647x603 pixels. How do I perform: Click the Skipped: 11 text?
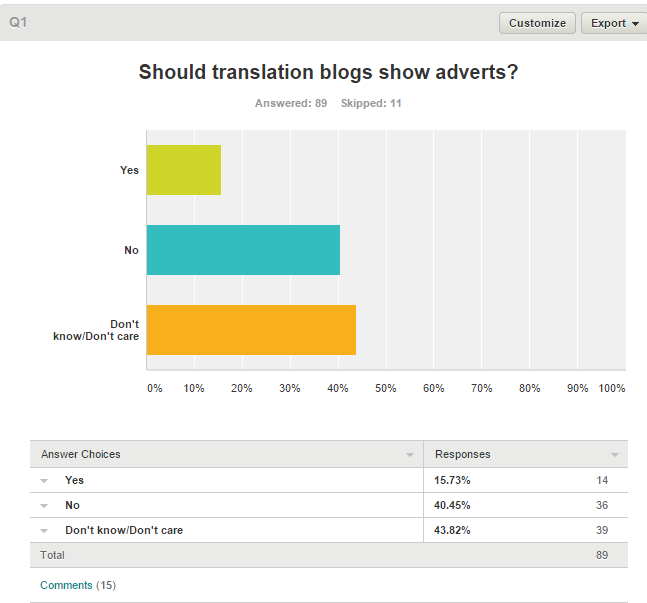[371, 103]
